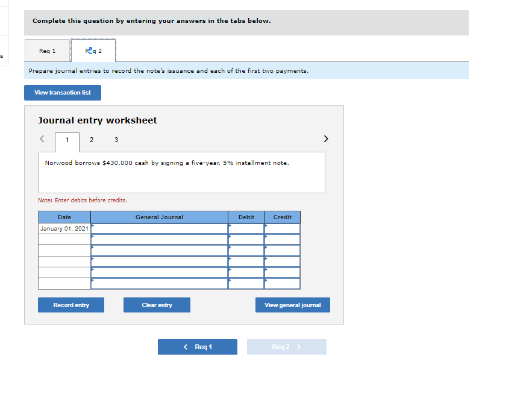The height and width of the screenshot is (404, 532).
Task: Click Credit cell in fifth row
Action: click(x=283, y=273)
